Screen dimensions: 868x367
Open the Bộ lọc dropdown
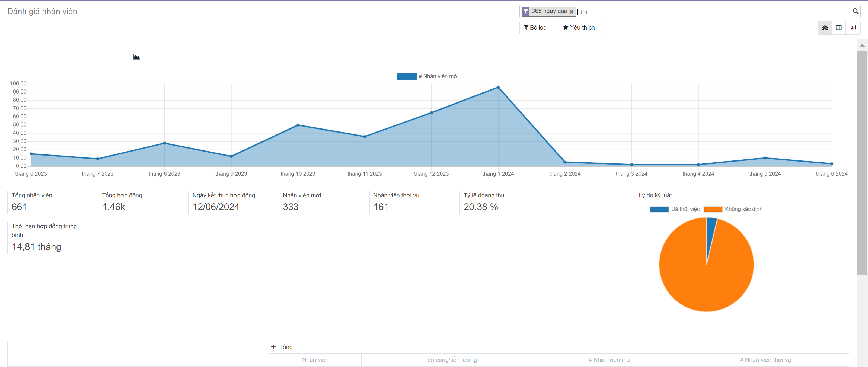[535, 28]
